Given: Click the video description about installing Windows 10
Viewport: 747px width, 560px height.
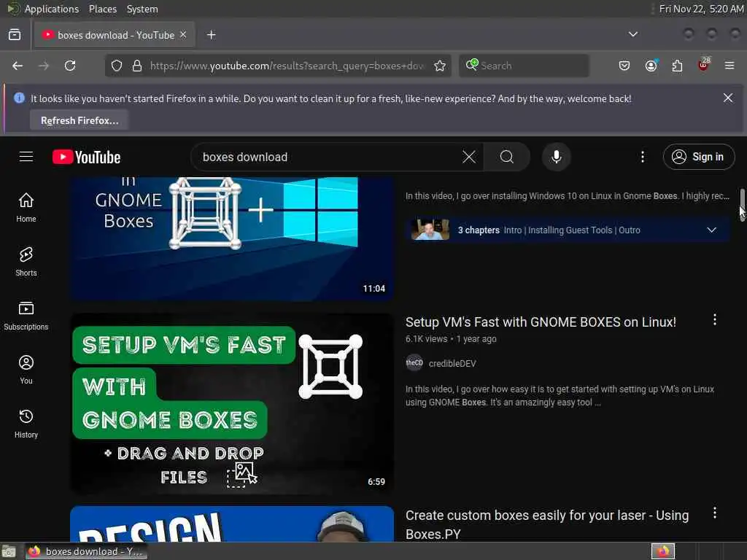Looking at the screenshot, I should pos(567,195).
